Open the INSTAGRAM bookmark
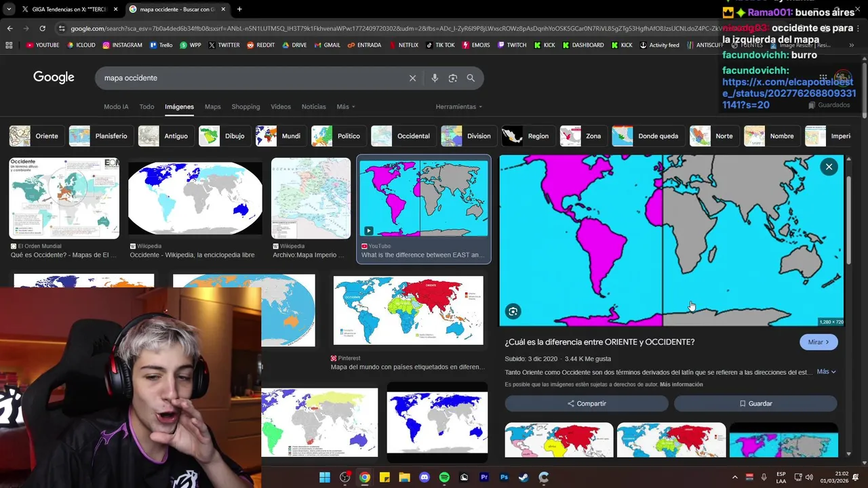Viewport: 868px width, 488px height. pos(122,45)
